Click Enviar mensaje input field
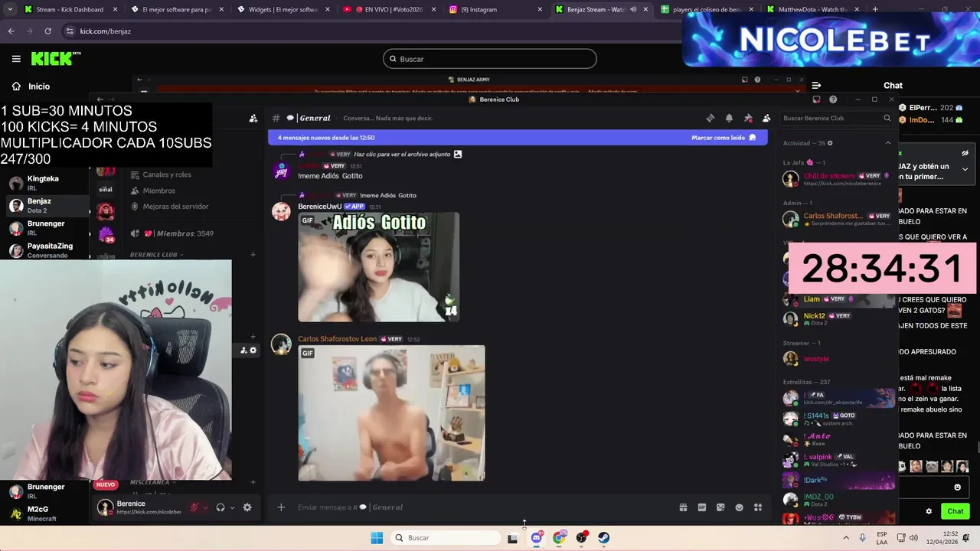 click(475, 507)
